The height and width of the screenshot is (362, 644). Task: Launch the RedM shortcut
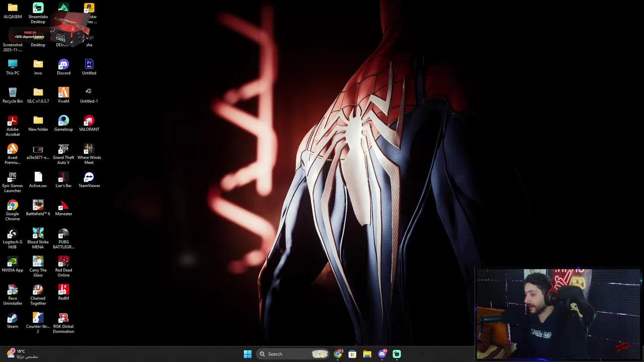pos(63,293)
